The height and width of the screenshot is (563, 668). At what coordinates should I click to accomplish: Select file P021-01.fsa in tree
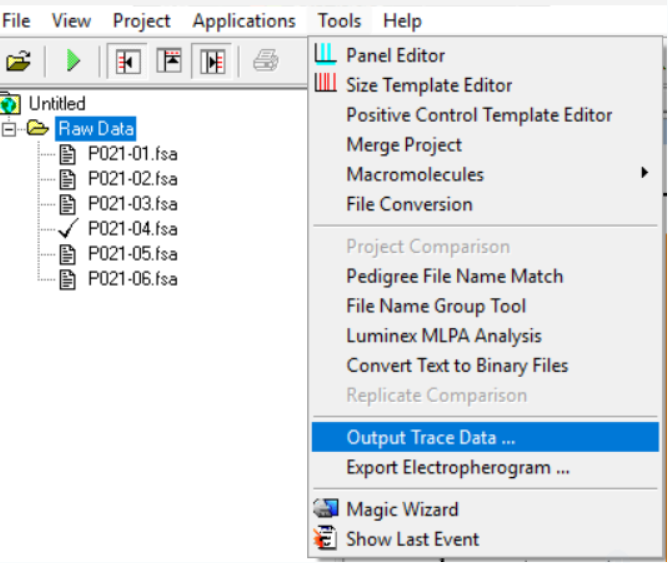132,154
